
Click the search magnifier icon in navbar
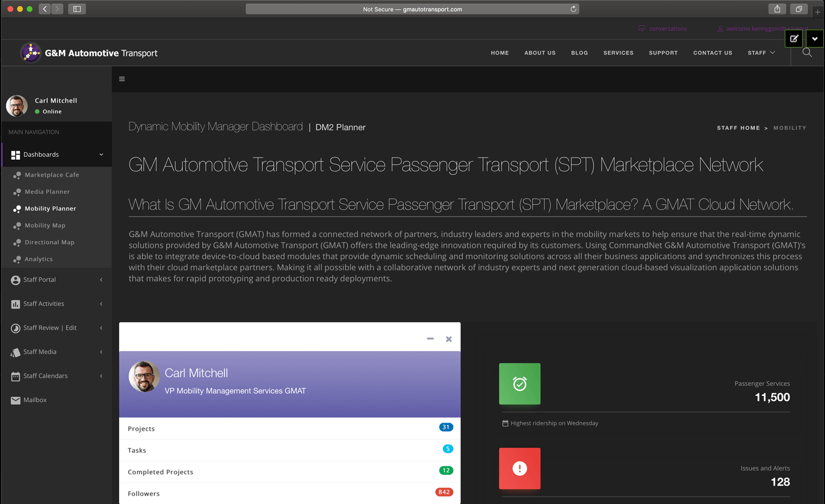tap(807, 53)
